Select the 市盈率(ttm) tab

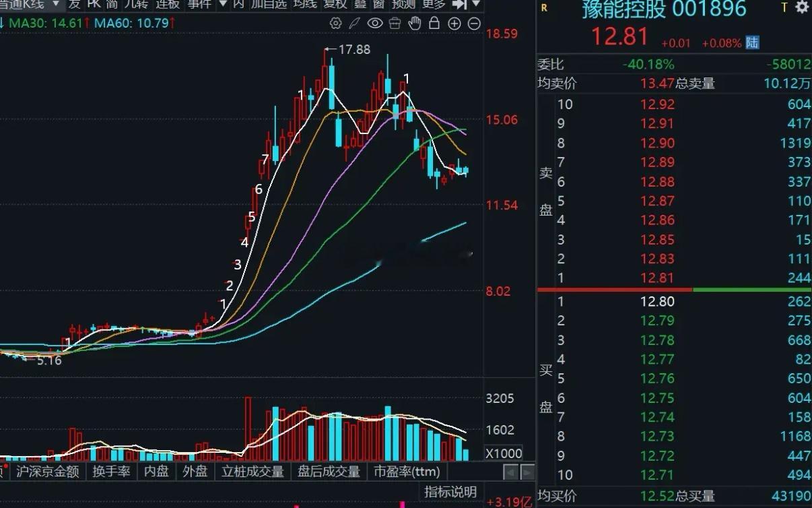[408, 472]
